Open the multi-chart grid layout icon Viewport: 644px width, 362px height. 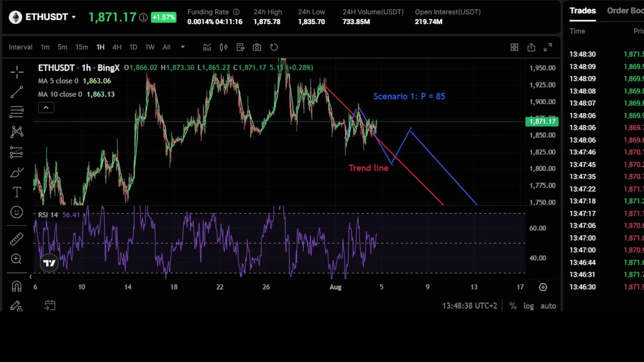tap(514, 47)
